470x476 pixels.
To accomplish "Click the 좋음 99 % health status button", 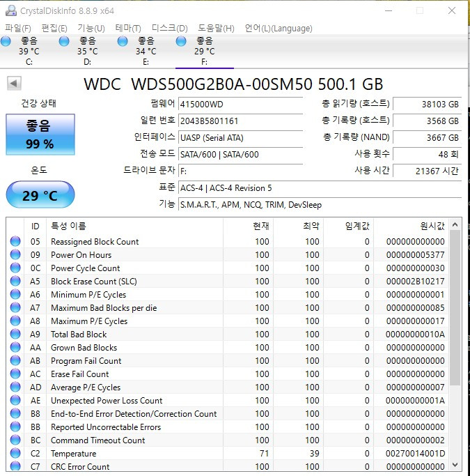I will click(x=40, y=135).
